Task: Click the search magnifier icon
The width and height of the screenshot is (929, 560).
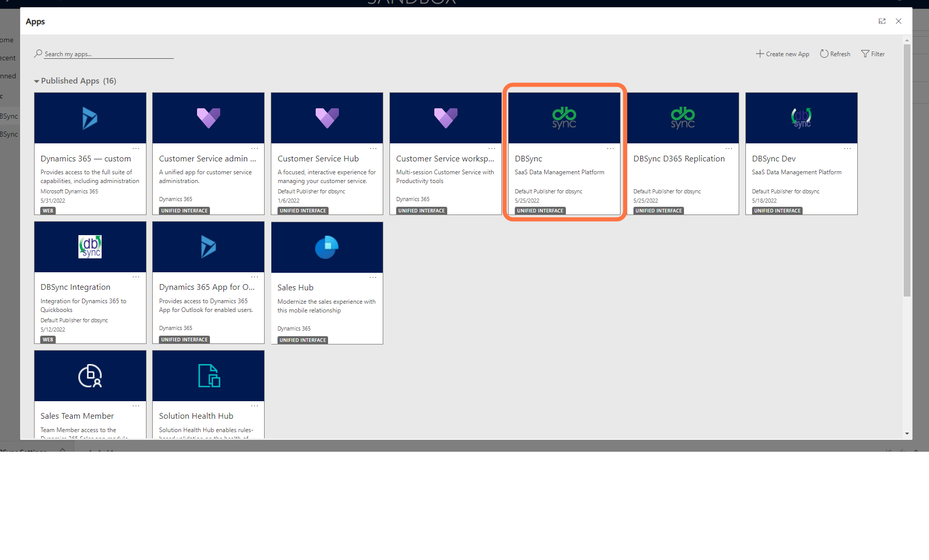Action: click(x=38, y=53)
